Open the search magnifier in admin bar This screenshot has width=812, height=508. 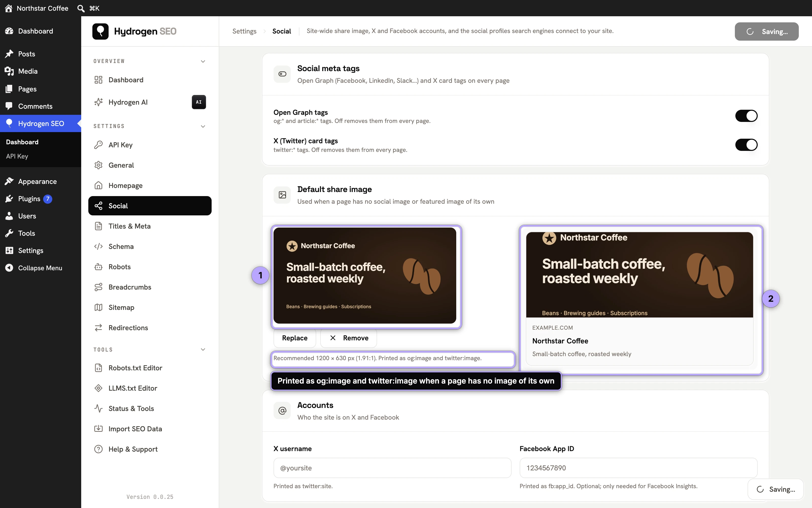point(81,8)
